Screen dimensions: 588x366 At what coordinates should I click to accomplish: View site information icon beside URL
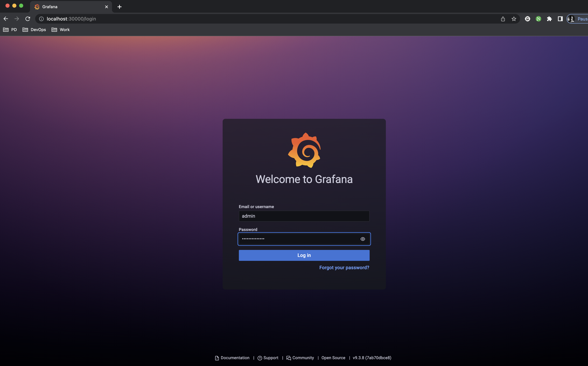pos(41,19)
